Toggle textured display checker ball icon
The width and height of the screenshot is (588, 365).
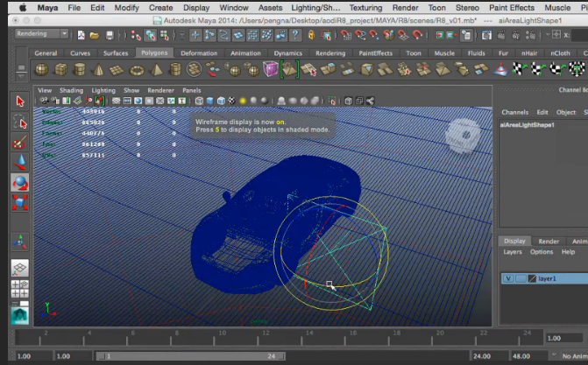point(231,101)
